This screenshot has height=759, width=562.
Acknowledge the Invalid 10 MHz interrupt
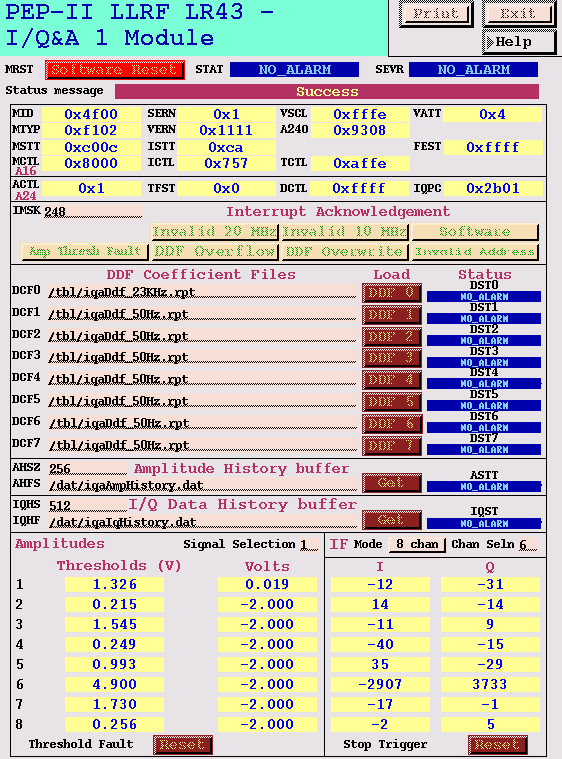(x=345, y=232)
